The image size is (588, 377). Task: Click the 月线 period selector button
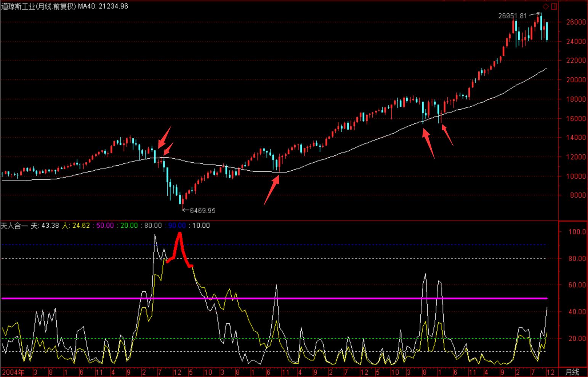pos(572,372)
